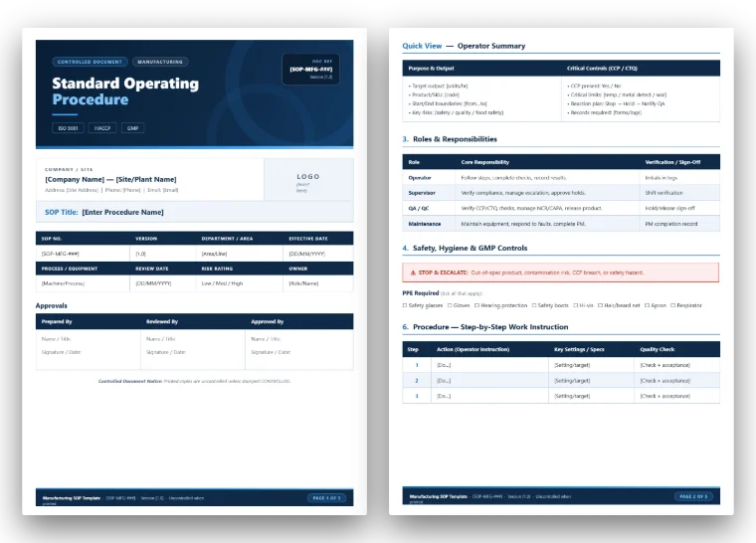Viewport: 756px width, 543px height.
Task: Tick the Safety glasses PPE checkbox
Action: pos(405,305)
